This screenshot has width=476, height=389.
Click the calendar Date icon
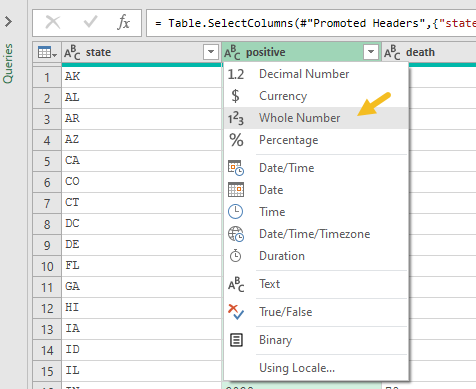[236, 190]
